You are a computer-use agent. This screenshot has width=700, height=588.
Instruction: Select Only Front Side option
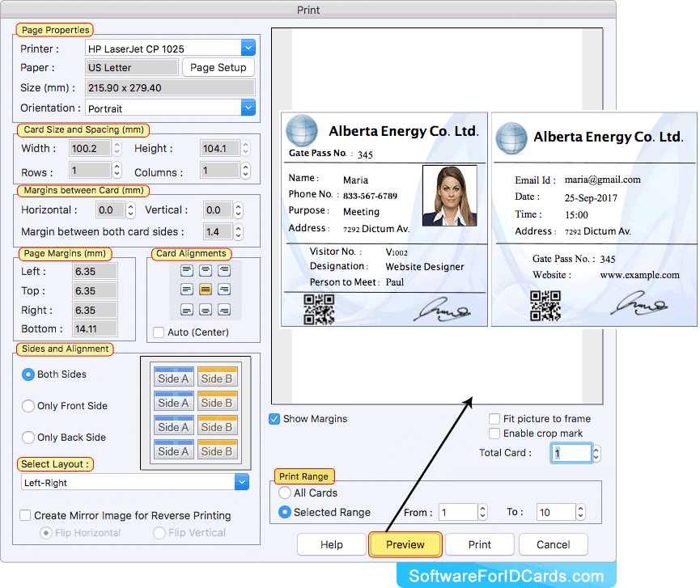click(x=28, y=406)
